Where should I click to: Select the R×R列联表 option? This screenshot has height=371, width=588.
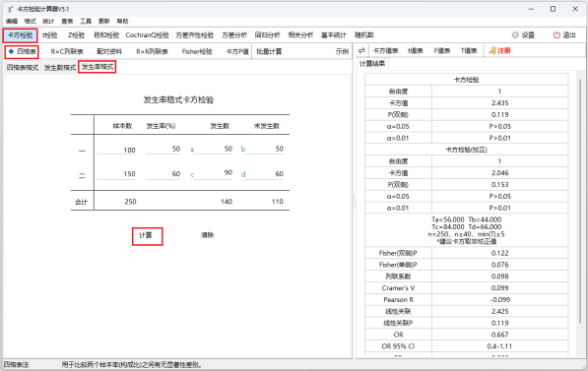point(153,51)
